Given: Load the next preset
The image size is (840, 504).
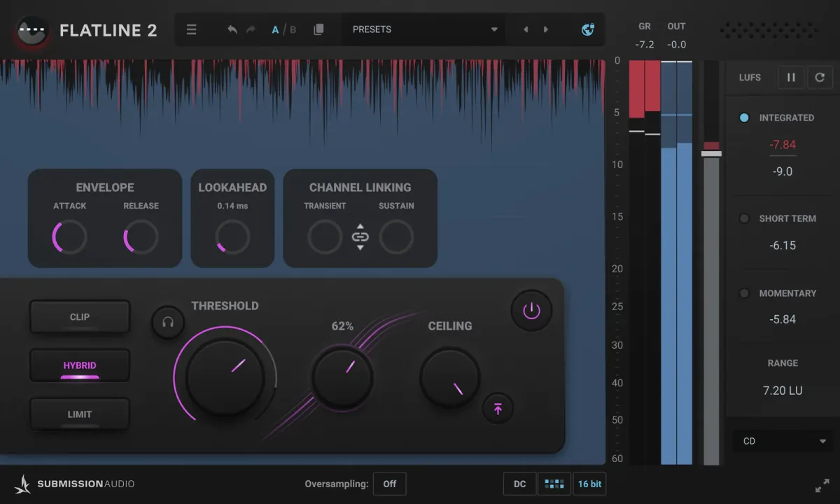Looking at the screenshot, I should coord(546,29).
